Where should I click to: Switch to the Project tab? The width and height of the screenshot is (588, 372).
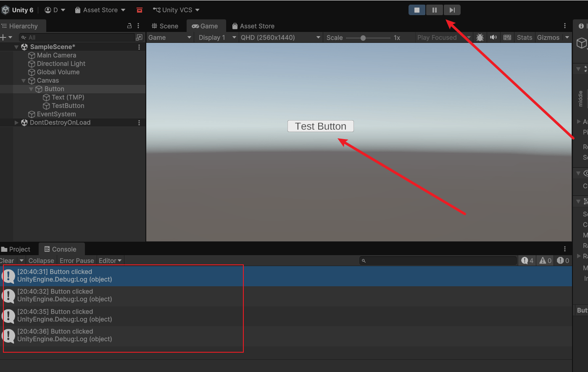point(16,249)
